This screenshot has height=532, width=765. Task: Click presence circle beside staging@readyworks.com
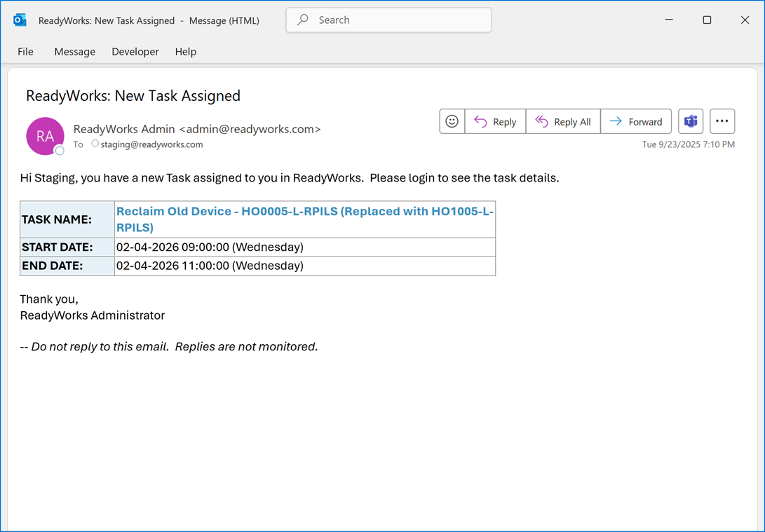pos(95,144)
